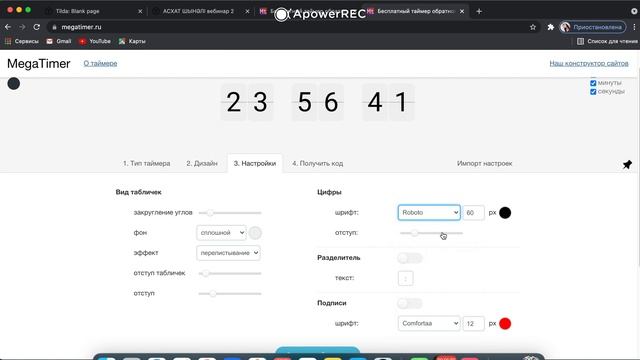The image size is (640, 360).
Task: Click the site lock icon in address bar
Action: click(x=54, y=27)
